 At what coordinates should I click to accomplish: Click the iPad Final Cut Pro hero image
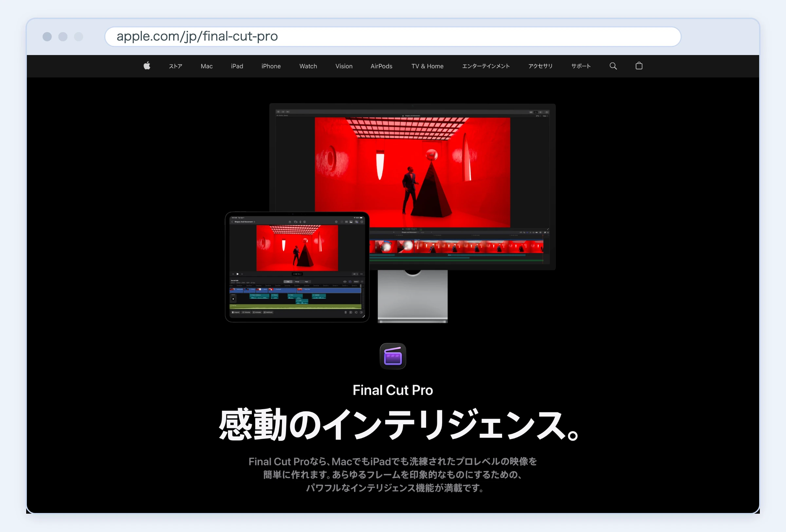pyautogui.click(x=297, y=267)
